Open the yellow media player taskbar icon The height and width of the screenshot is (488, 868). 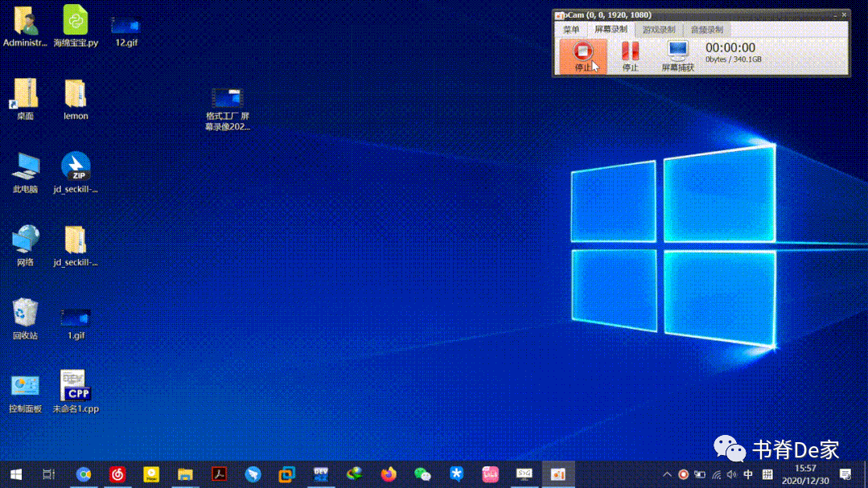151,474
